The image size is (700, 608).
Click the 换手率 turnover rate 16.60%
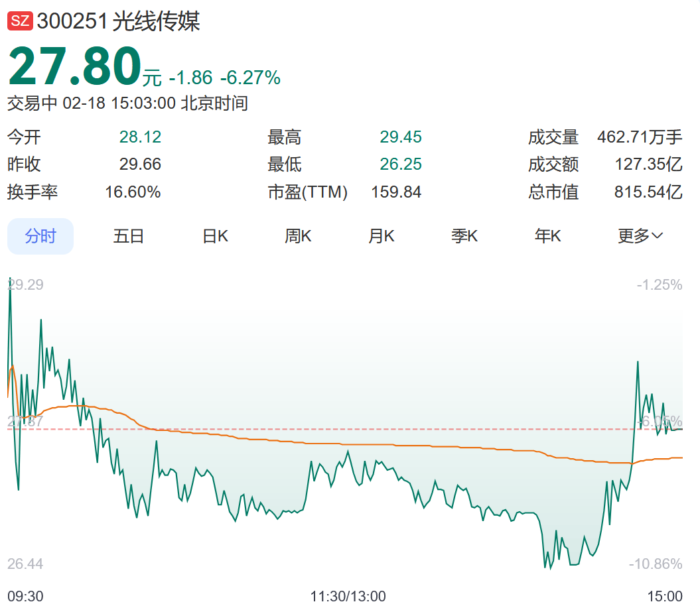pos(133,192)
